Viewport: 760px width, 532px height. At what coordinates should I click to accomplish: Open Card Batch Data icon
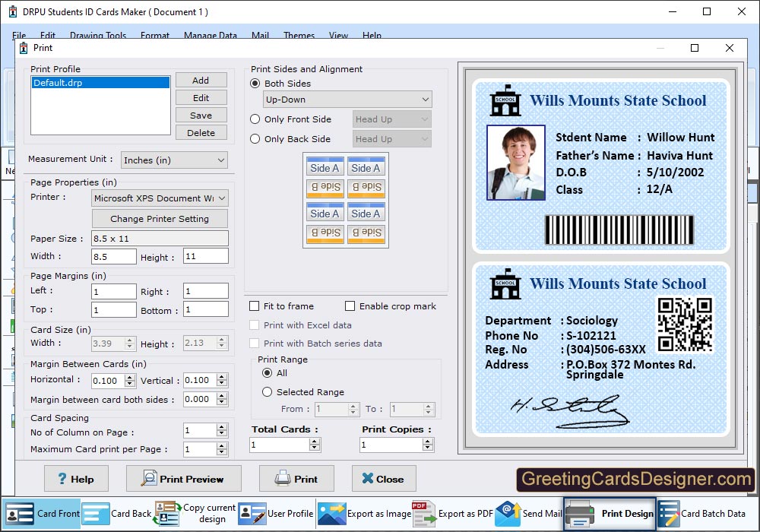(x=669, y=514)
